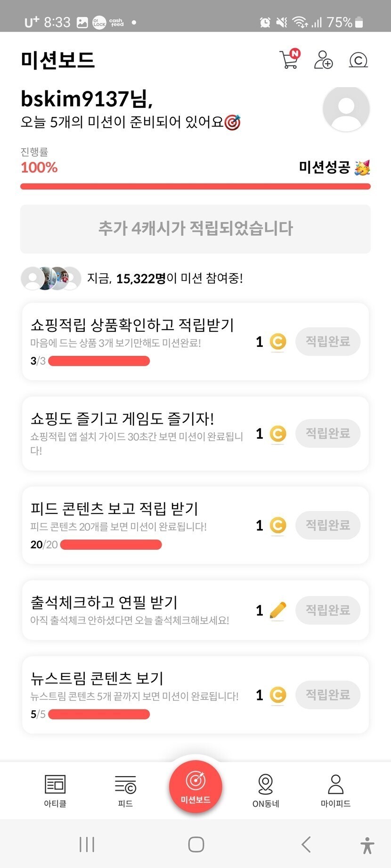Tap the overall mission progress bar
This screenshot has height=868, width=391.
pyautogui.click(x=195, y=187)
